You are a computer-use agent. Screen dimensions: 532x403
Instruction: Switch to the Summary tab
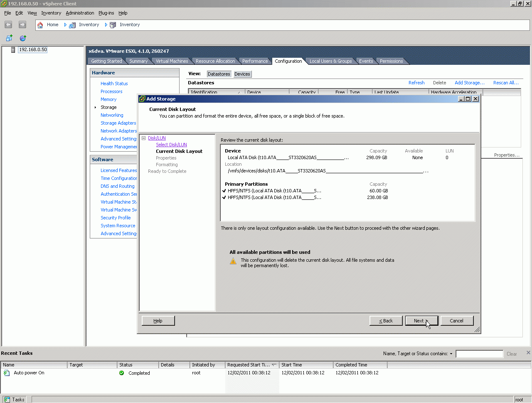click(138, 61)
